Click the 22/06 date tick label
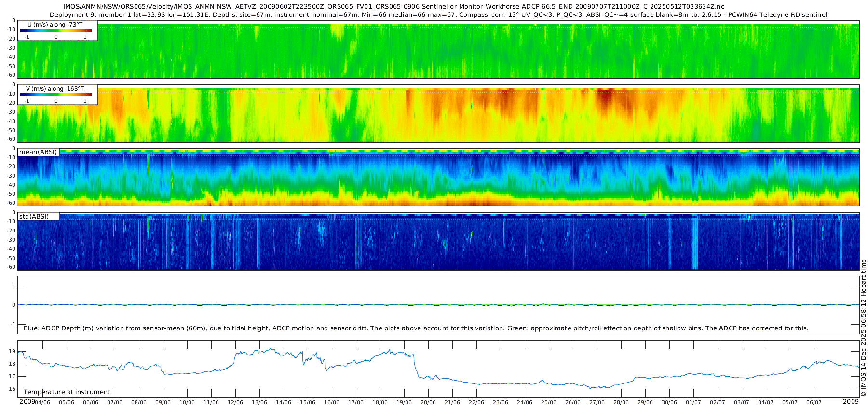Screen dimensions: 868x410 [x=476, y=402]
